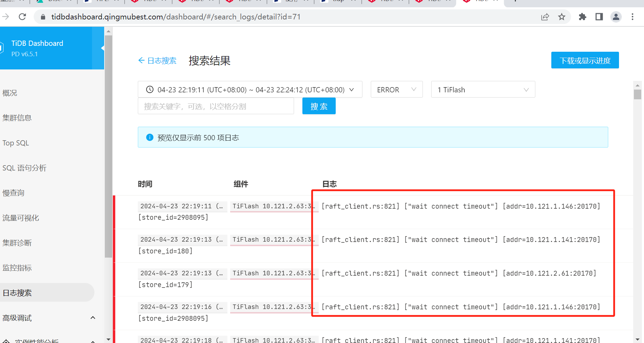Screen dimensions: 644x343
Task: Click the sidebar scrollbar up arrow
Action: tap(108, 31)
